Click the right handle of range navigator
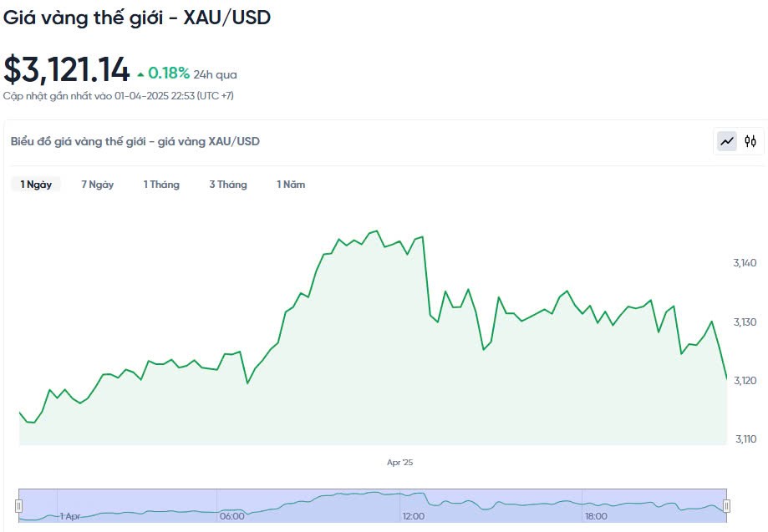Image resolution: width=768 pixels, height=532 pixels. [x=726, y=505]
